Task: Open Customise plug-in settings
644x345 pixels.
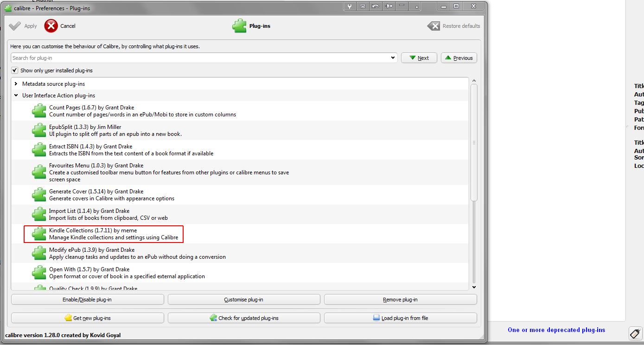Action: click(244, 300)
